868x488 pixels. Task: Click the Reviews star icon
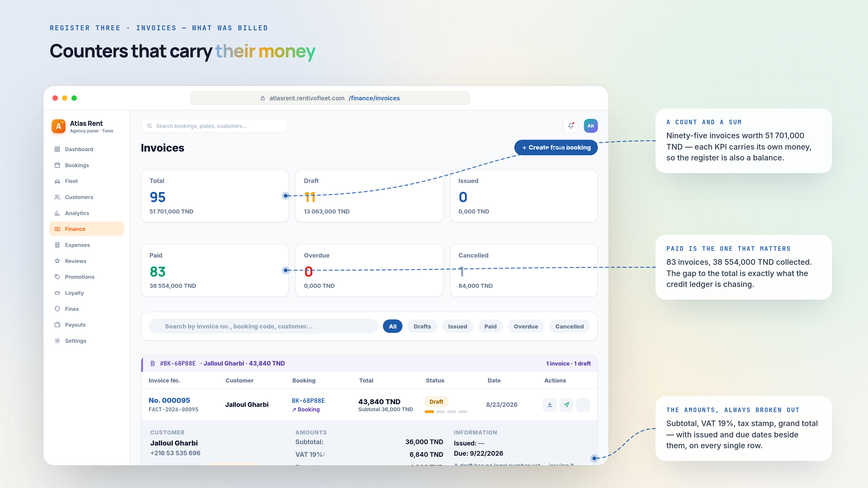coord(57,261)
